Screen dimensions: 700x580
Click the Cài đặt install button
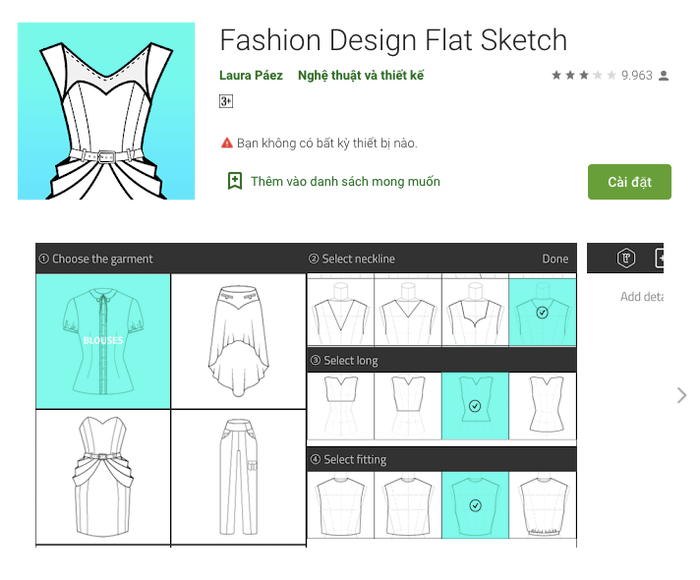(x=629, y=182)
